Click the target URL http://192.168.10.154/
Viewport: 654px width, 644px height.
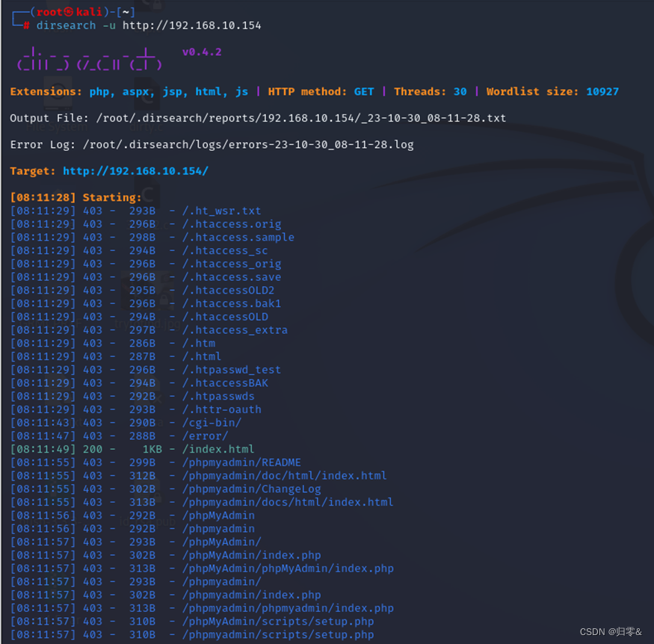(x=135, y=170)
